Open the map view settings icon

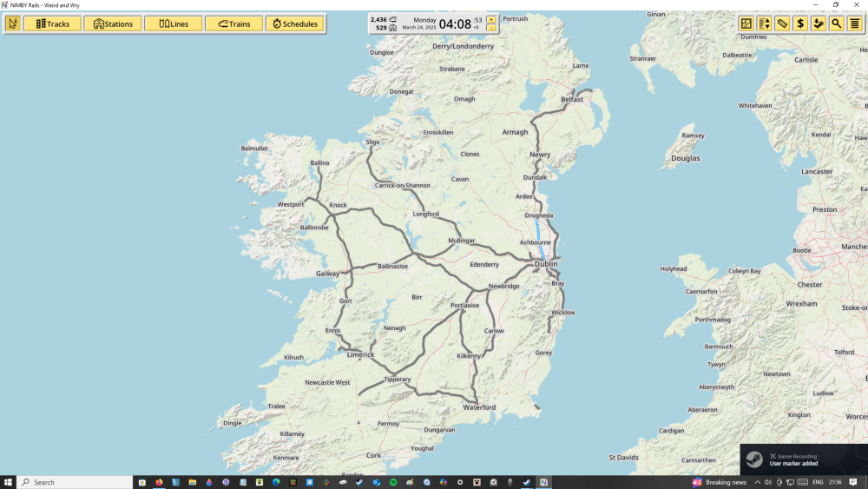click(746, 23)
